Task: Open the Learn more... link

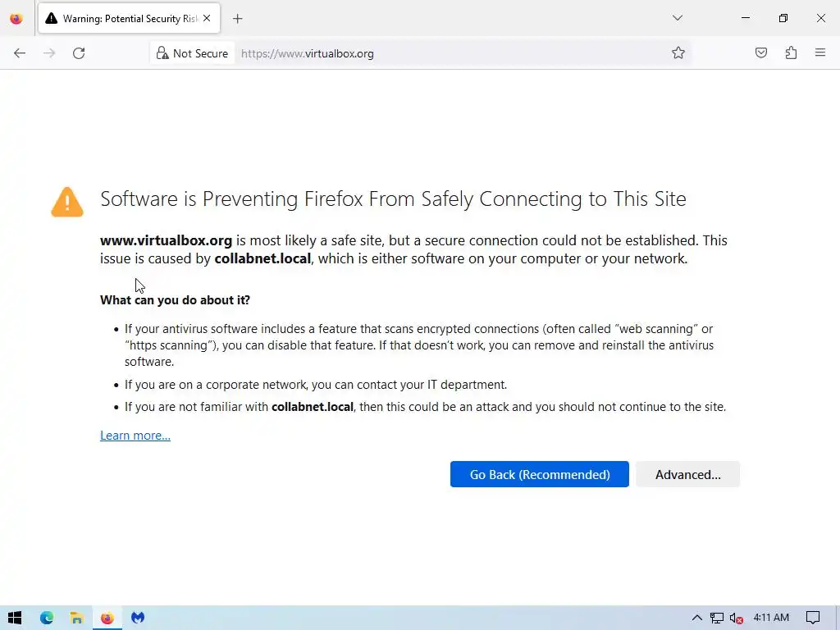Action: click(x=135, y=436)
